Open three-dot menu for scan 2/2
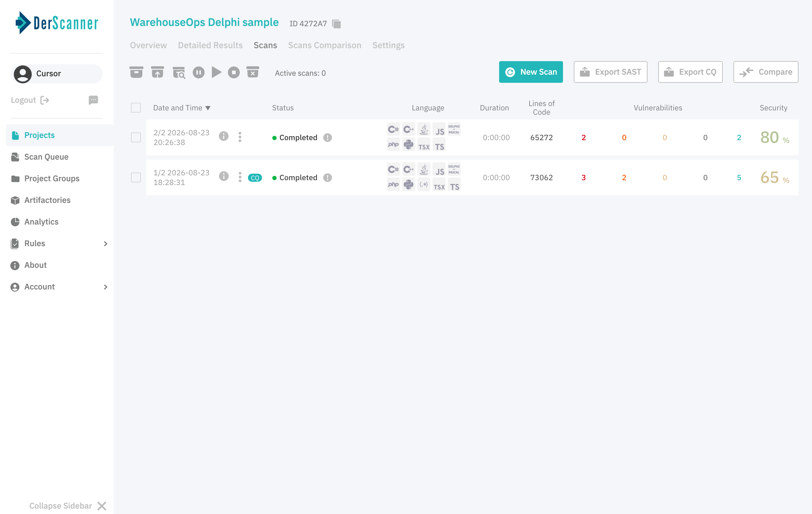Viewport: 812px width, 514px height. click(x=240, y=137)
